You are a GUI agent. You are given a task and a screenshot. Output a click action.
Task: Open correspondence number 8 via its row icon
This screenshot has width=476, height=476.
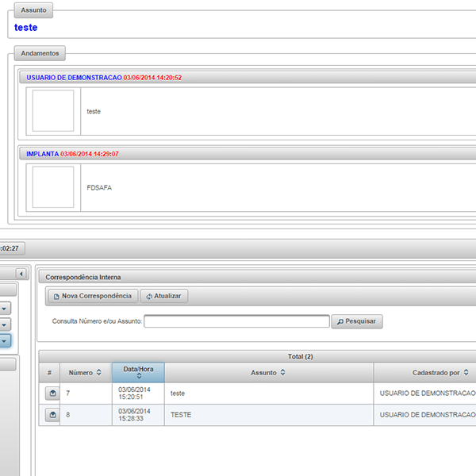click(x=52, y=415)
